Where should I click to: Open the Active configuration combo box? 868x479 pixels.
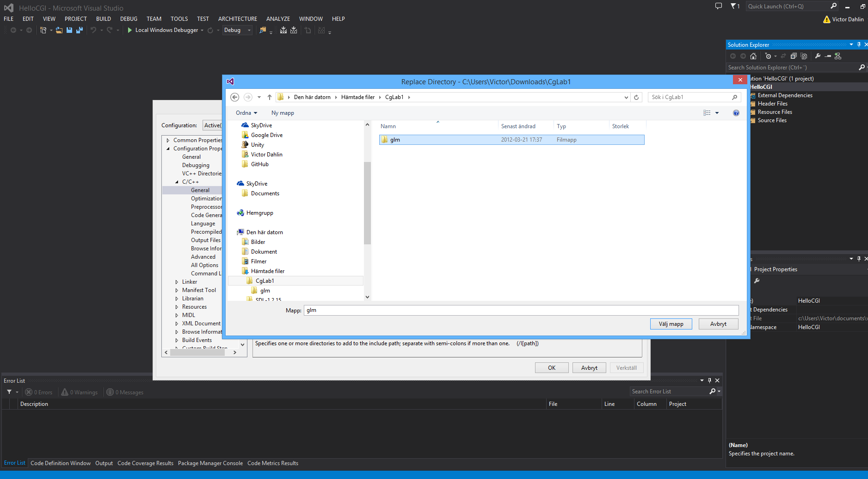pos(213,125)
